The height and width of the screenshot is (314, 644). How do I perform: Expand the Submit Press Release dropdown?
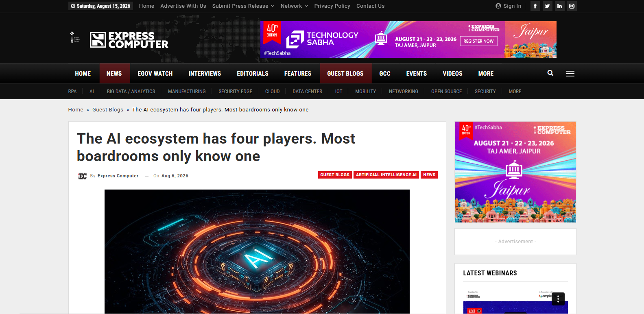(243, 6)
